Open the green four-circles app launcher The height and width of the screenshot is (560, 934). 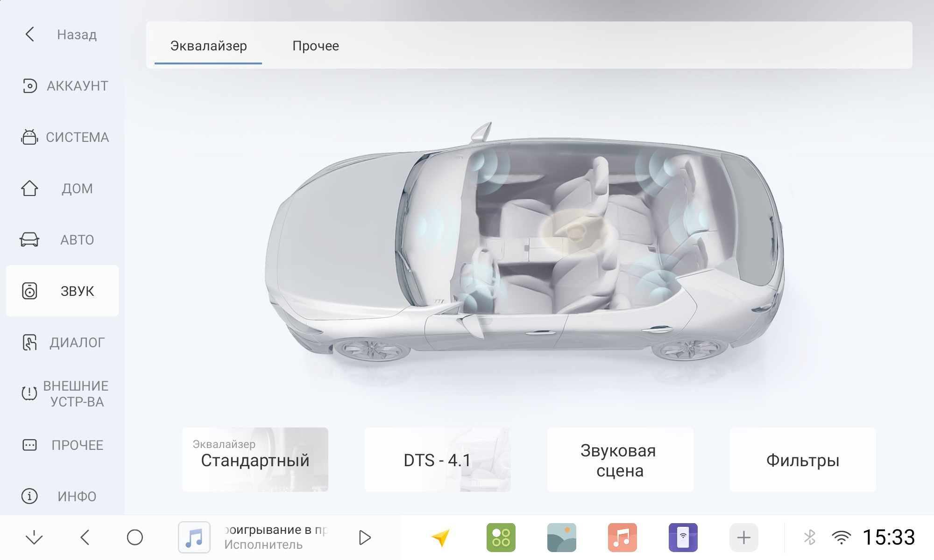pyautogui.click(x=501, y=538)
